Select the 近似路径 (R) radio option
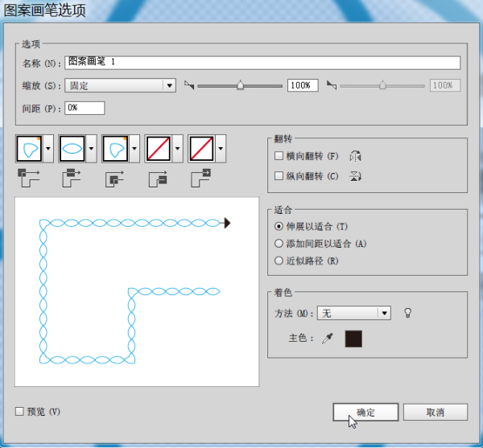483x448 pixels. (279, 261)
